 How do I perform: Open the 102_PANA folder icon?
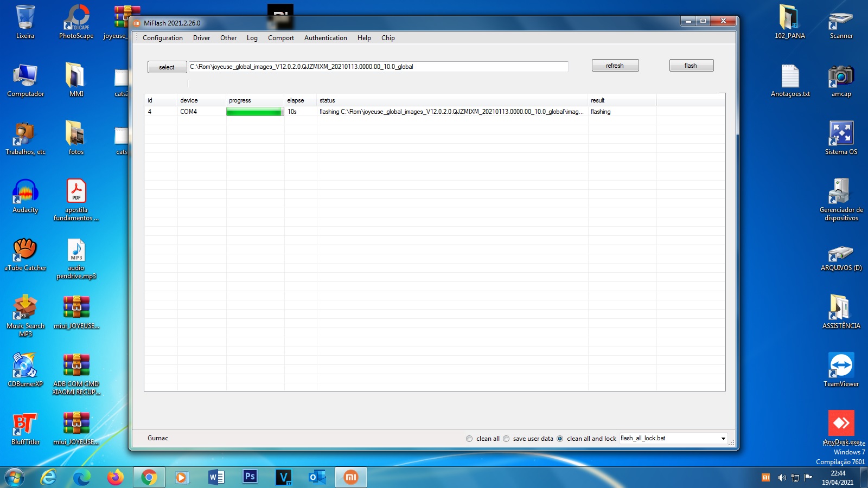[789, 22]
